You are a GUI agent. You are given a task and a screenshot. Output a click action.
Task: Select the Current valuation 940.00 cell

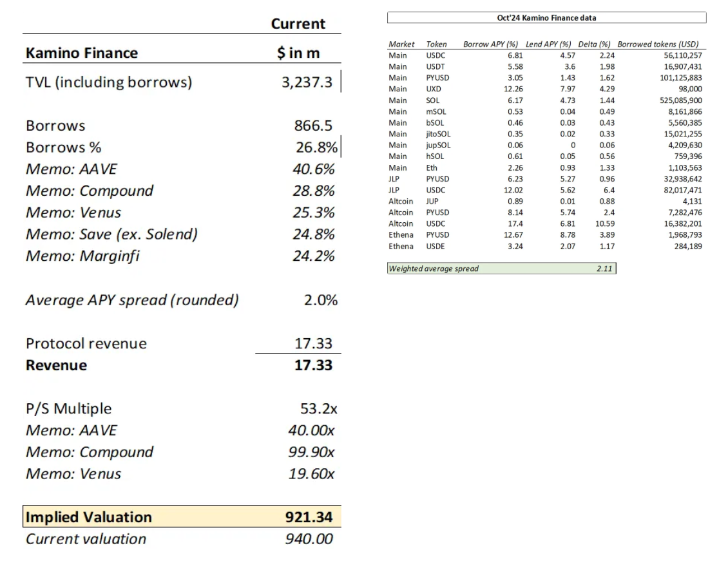click(309, 539)
